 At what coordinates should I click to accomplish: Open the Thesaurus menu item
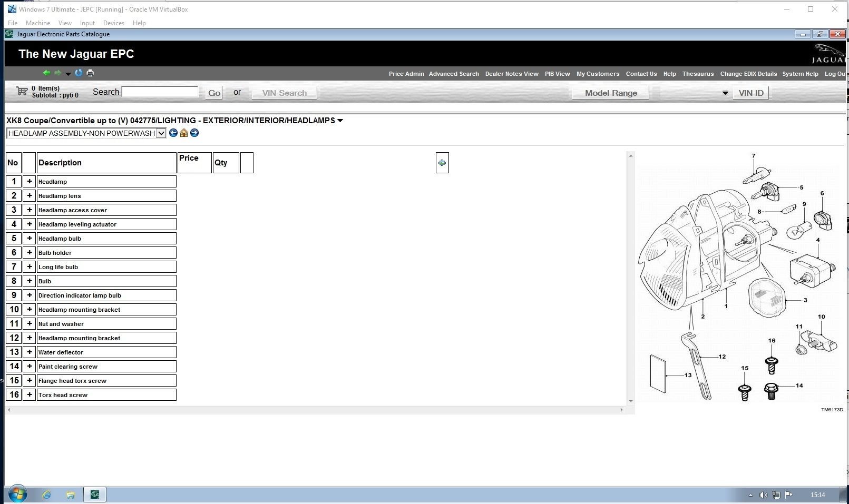pyautogui.click(x=698, y=74)
